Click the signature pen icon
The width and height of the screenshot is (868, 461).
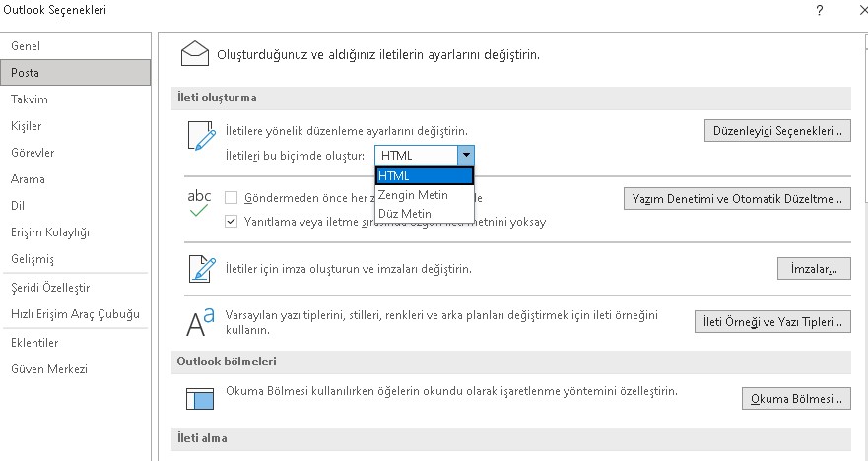pyautogui.click(x=200, y=268)
